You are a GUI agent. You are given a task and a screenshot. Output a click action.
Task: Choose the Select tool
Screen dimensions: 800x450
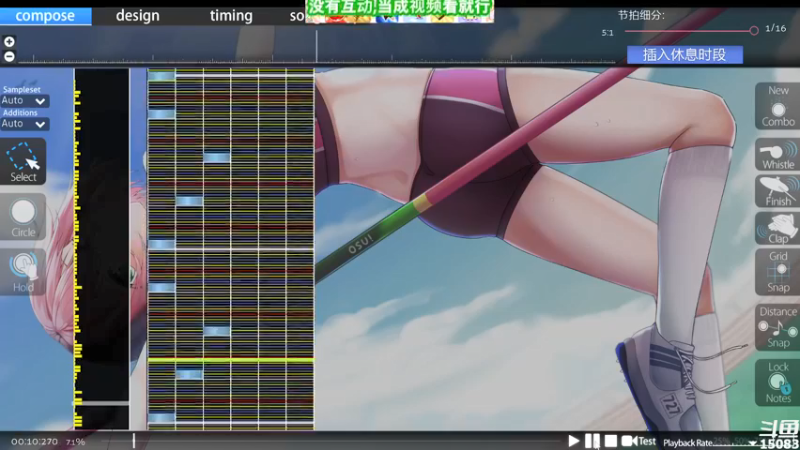[23, 162]
